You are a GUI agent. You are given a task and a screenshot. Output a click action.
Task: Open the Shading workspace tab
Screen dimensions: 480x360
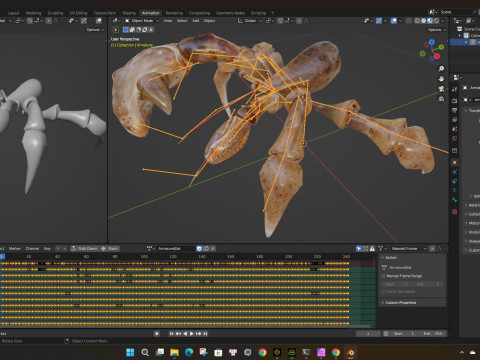click(x=129, y=13)
